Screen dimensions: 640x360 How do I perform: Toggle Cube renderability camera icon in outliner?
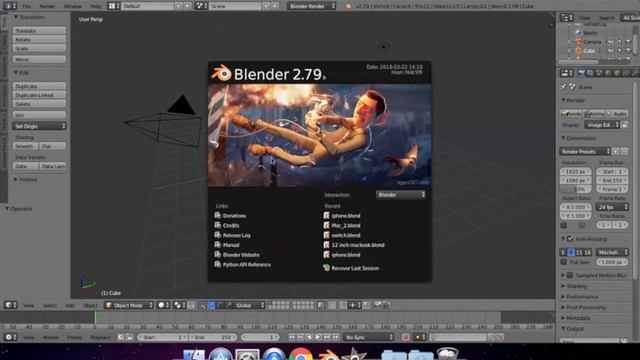[628, 51]
